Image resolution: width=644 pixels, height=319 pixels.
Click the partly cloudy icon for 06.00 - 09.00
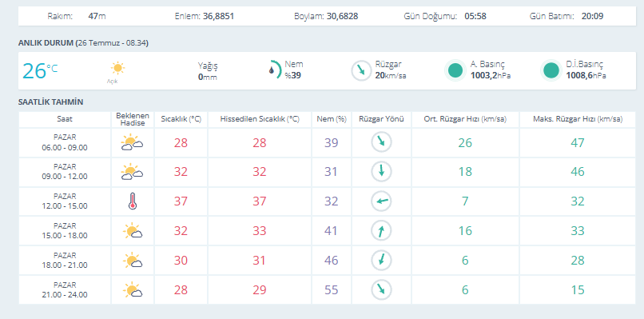coord(132,142)
